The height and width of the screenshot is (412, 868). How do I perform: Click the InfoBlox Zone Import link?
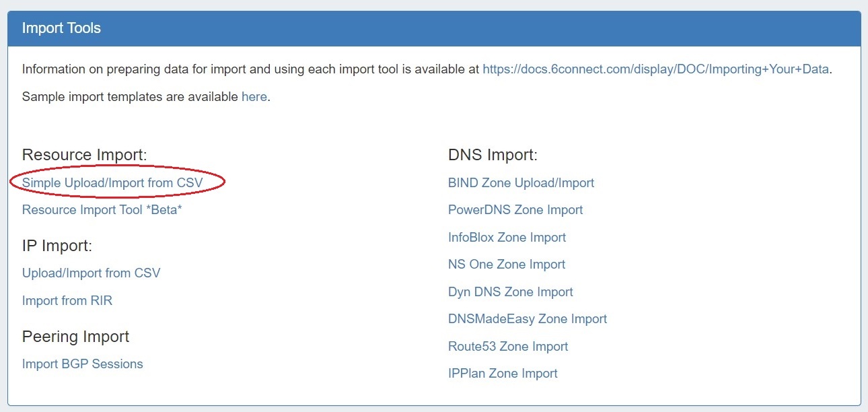coord(507,237)
